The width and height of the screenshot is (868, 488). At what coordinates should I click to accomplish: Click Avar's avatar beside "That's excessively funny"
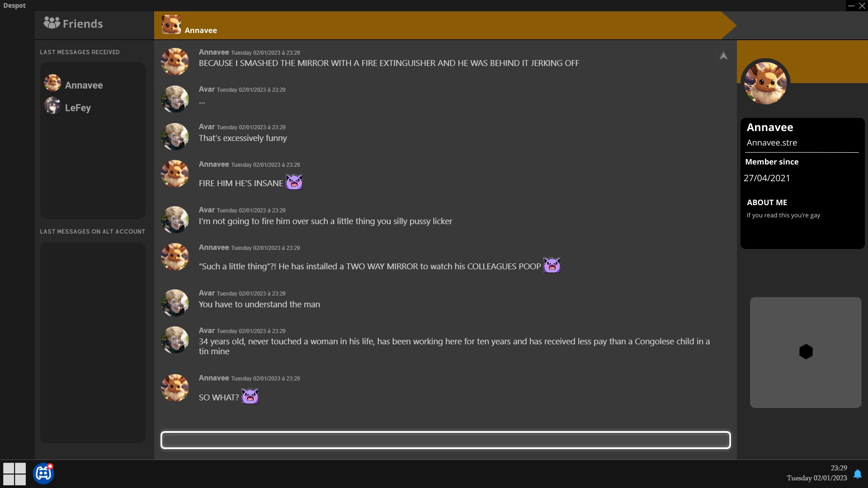click(x=175, y=136)
